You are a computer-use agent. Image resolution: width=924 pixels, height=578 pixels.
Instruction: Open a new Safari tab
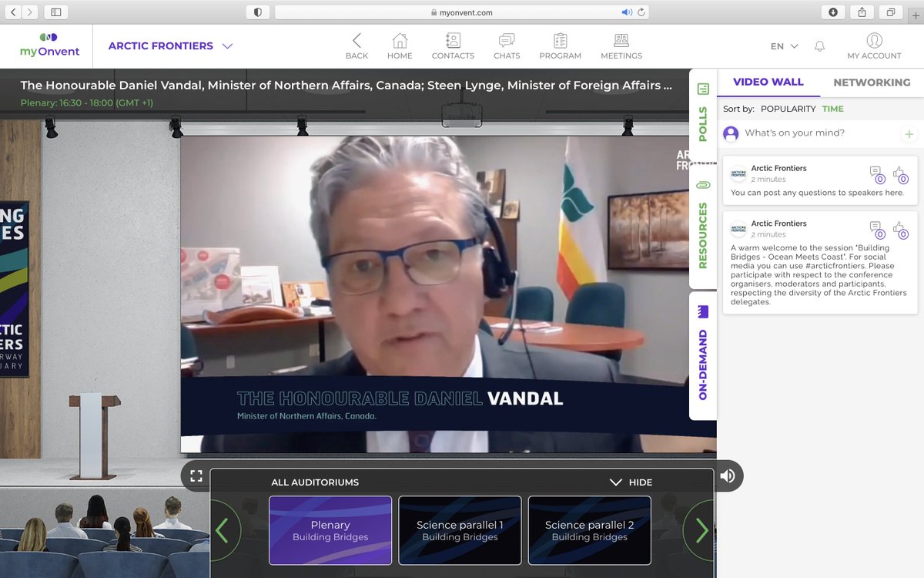(x=916, y=14)
